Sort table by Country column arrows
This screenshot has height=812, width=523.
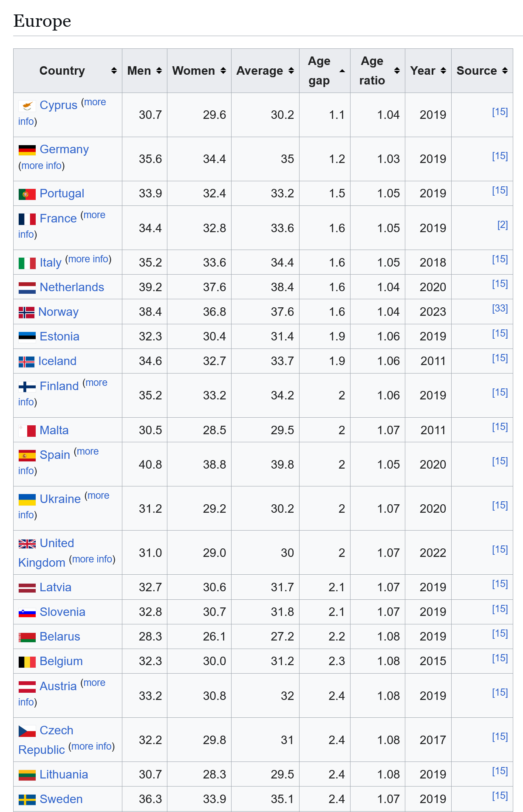(114, 71)
